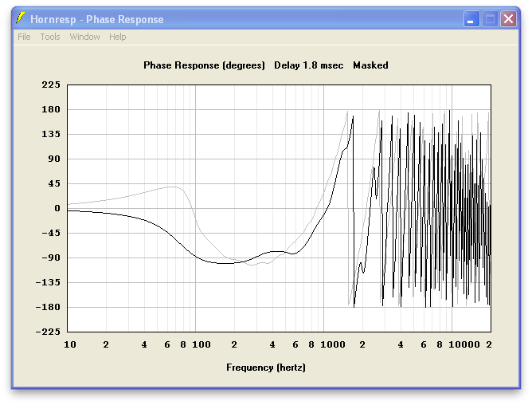Click the 'Phase Response (degrees)' chart heading
This screenshot has width=532, height=405.
coord(204,65)
